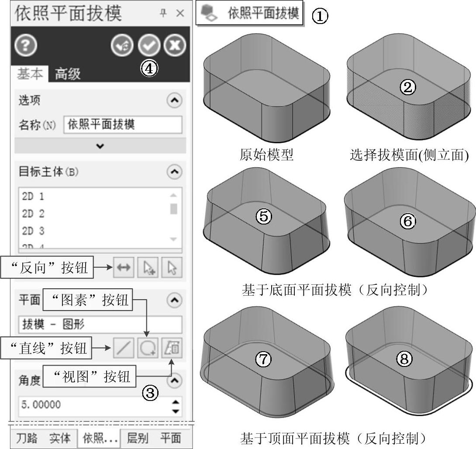Collapse the 选项 section

coord(175,100)
